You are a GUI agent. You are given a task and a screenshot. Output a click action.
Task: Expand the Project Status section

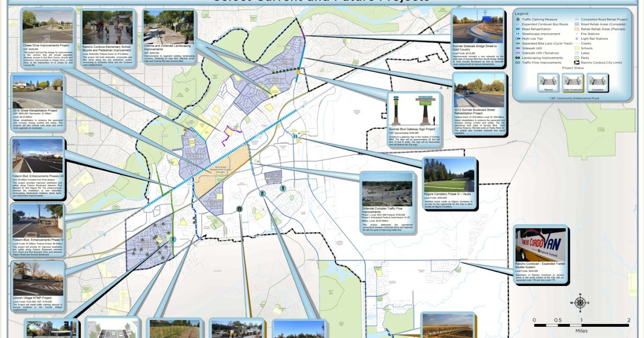click(573, 68)
